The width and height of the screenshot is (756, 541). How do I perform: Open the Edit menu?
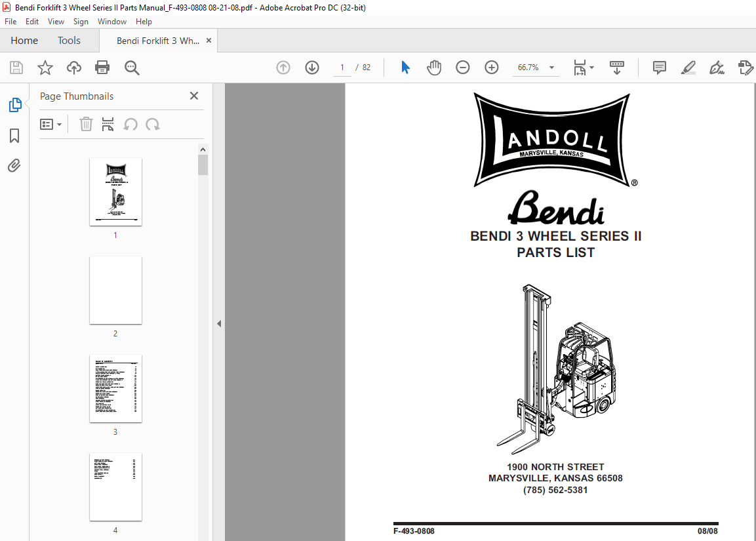tap(32, 22)
